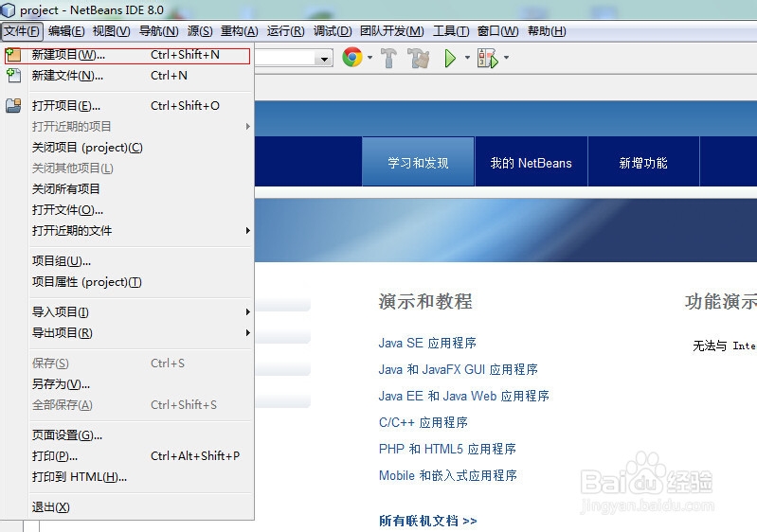Screen dimensions: 757x532
Task: Choose 项目组(U)... menu entry
Action: point(128,261)
